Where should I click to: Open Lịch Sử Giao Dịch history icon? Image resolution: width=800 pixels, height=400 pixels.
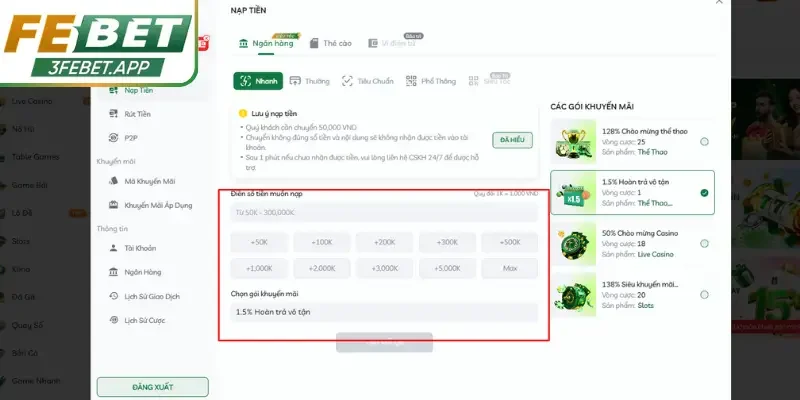pos(114,296)
